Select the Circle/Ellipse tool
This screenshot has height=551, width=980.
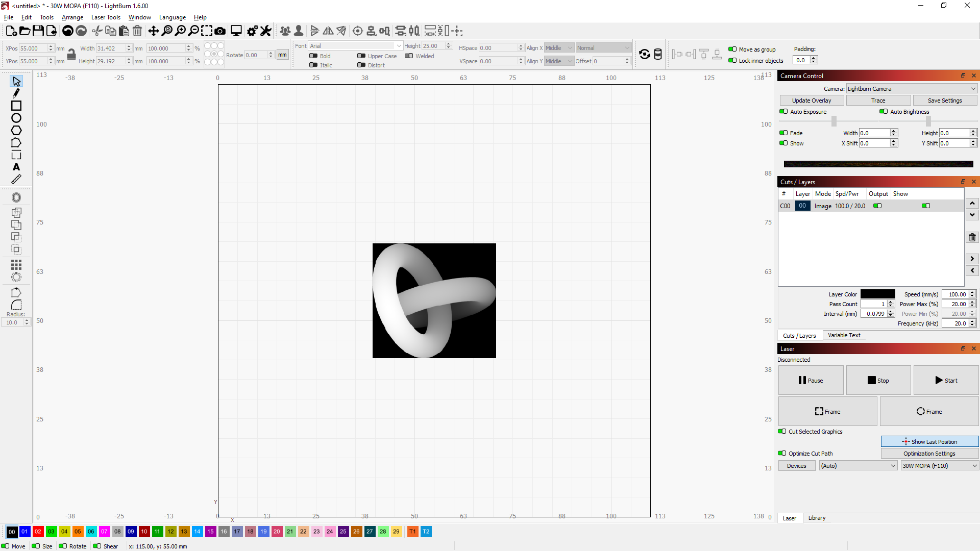pos(16,118)
